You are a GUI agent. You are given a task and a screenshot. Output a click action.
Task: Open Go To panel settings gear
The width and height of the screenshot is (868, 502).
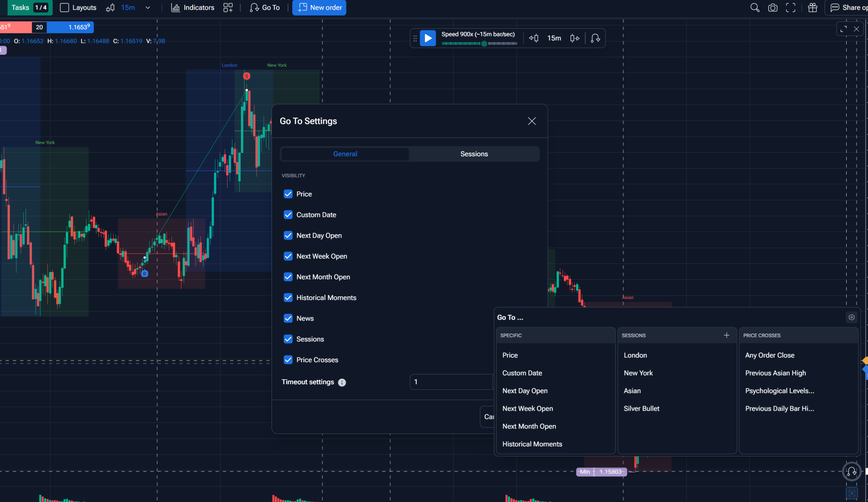pos(851,318)
